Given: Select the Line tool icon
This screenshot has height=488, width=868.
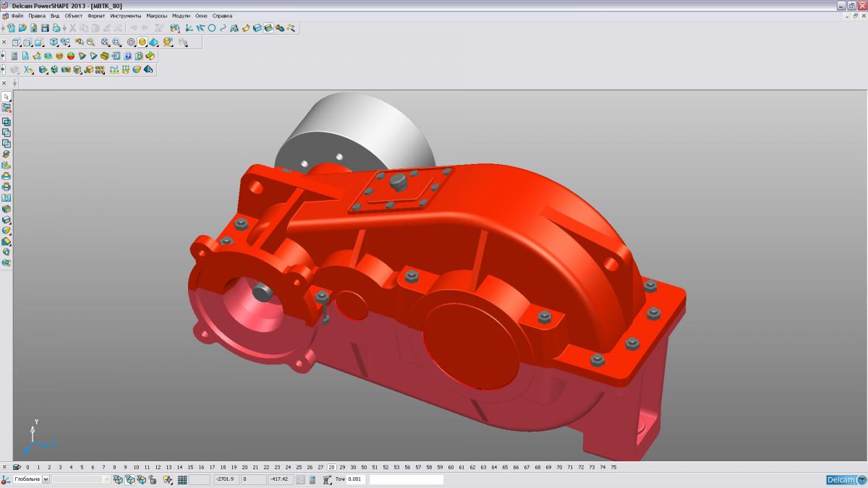Looking at the screenshot, I should (x=200, y=27).
